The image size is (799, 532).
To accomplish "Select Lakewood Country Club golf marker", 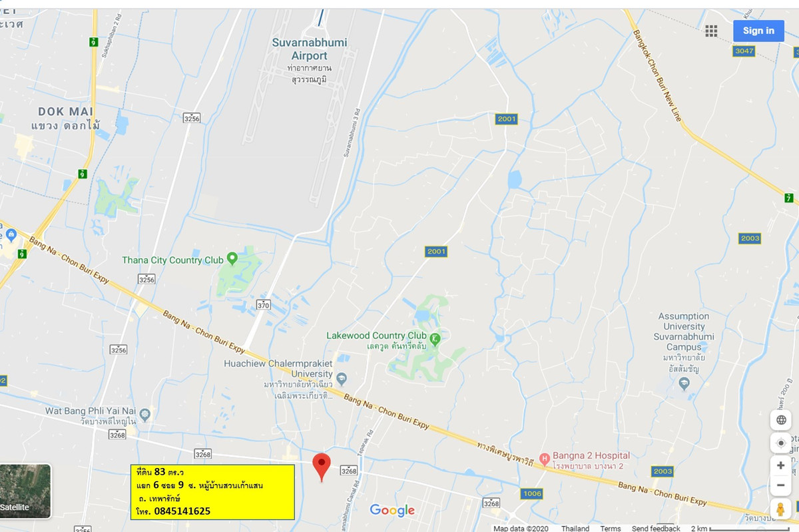I will coord(435,338).
